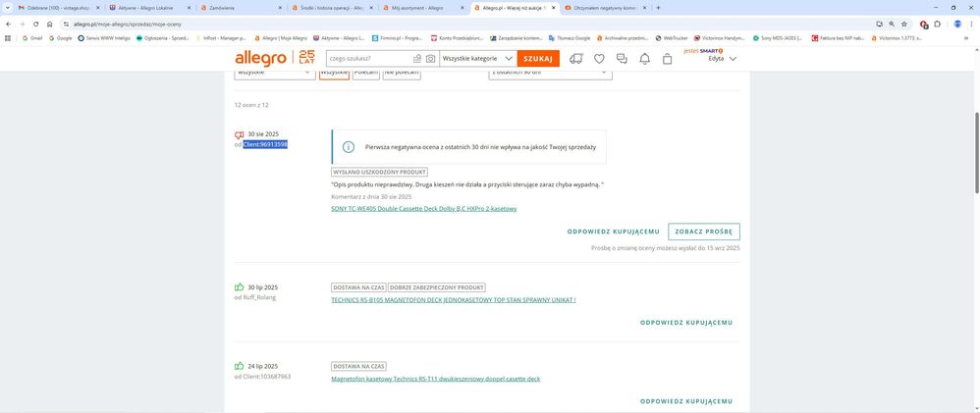Select the 'Polecam' rating filter
The image size is (980, 413).
365,73
